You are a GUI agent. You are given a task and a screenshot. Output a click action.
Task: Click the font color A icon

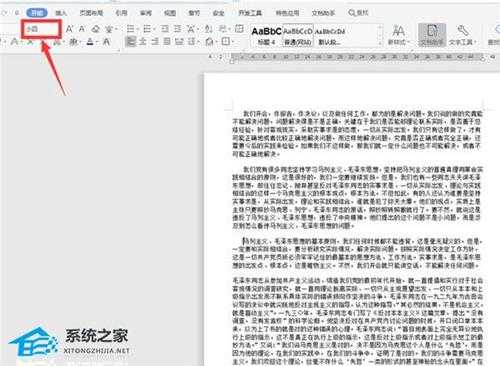[x=90, y=42]
